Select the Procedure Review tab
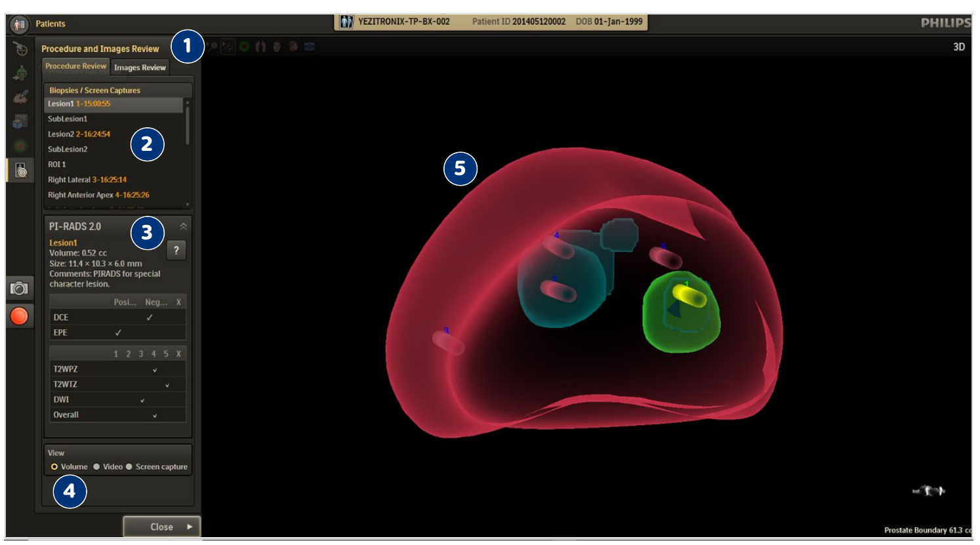Viewport: 980px width, 545px height. click(x=75, y=66)
